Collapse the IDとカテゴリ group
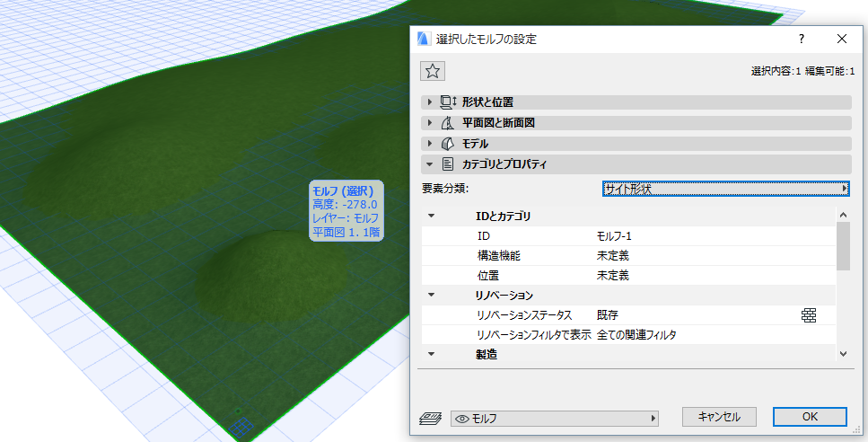Viewport: 868px width, 442px height. coord(431,216)
